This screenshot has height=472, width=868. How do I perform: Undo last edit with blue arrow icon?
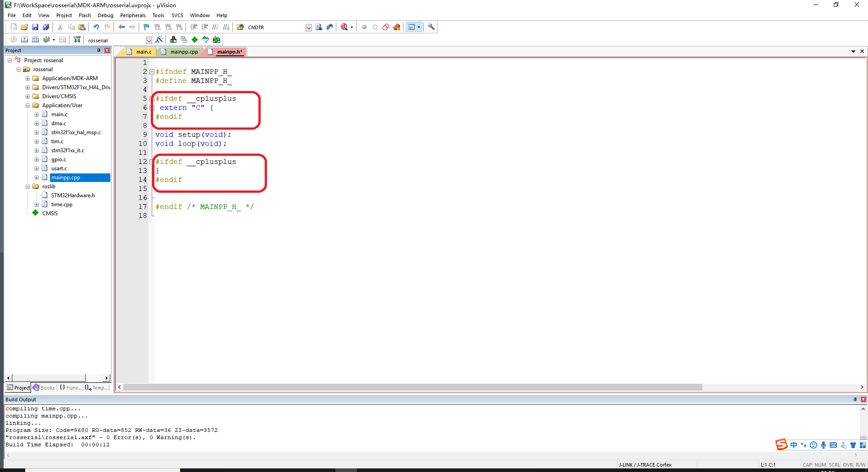coord(96,27)
